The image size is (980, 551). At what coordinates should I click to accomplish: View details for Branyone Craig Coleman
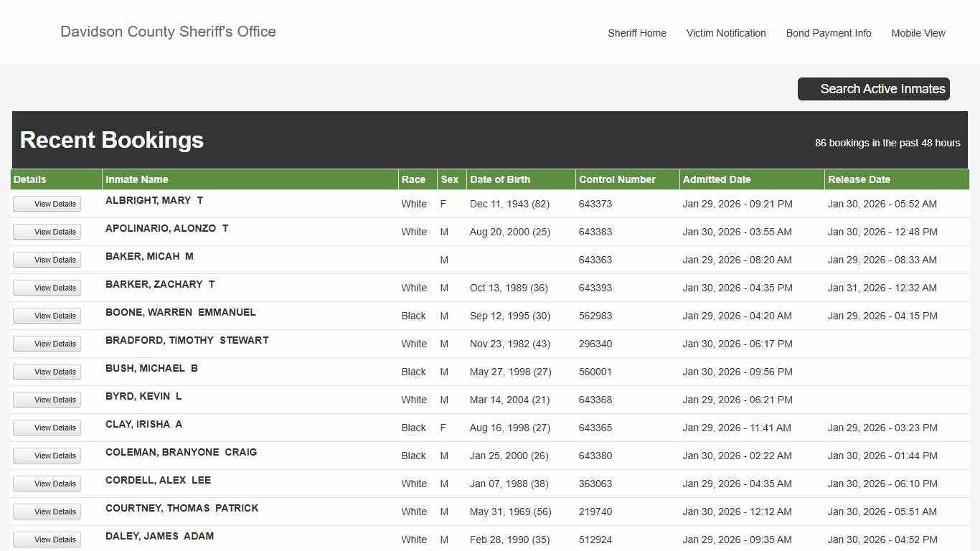[x=47, y=456]
